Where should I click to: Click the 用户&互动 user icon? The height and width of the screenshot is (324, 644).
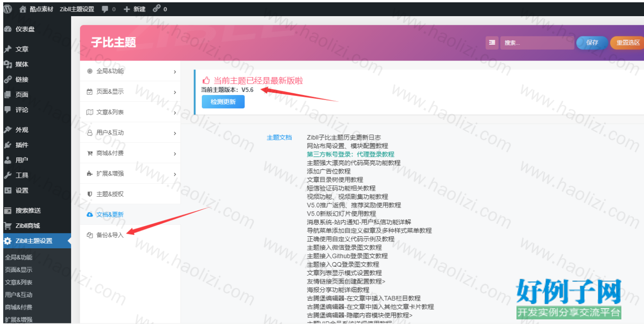point(90,132)
